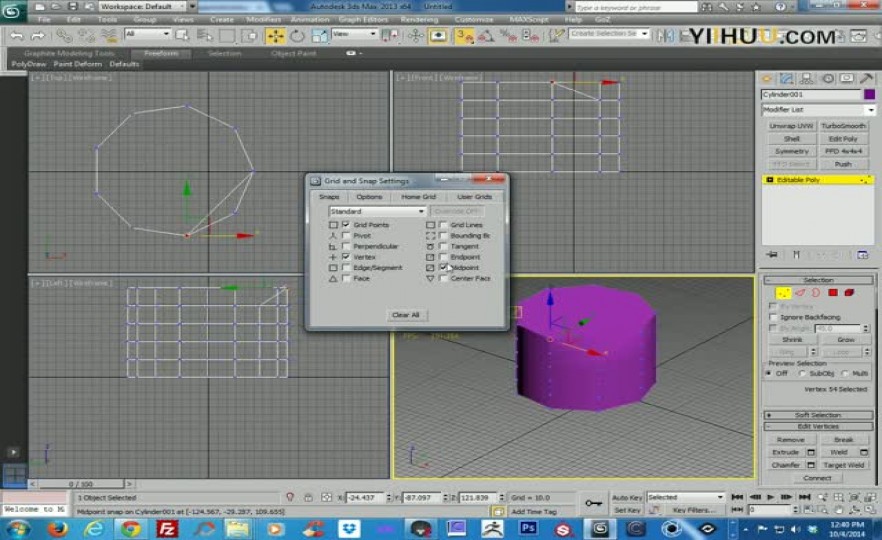Image resolution: width=882 pixels, height=540 pixels.
Task: Enable Pivot snap checkbox
Action: [x=346, y=236]
